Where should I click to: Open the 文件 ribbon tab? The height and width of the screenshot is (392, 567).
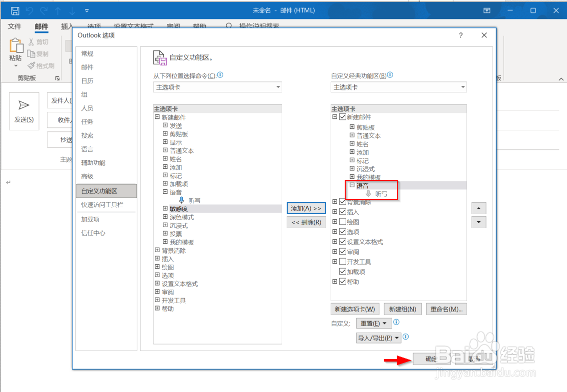coord(14,26)
